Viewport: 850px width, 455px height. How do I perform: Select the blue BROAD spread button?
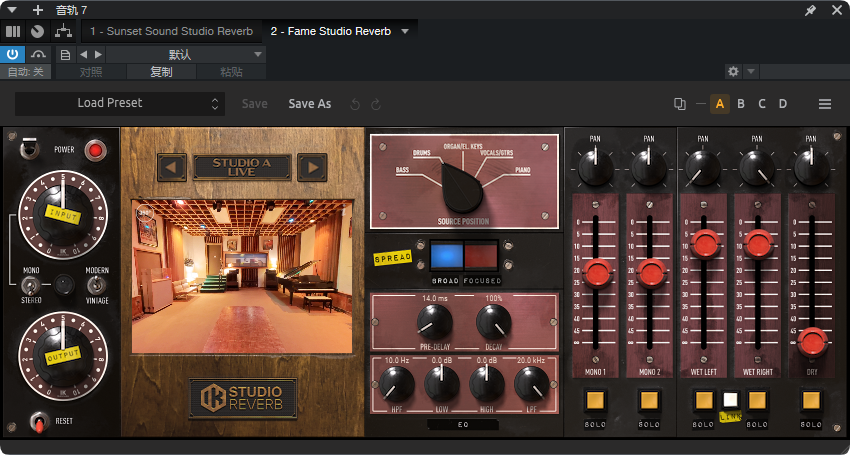[447, 256]
